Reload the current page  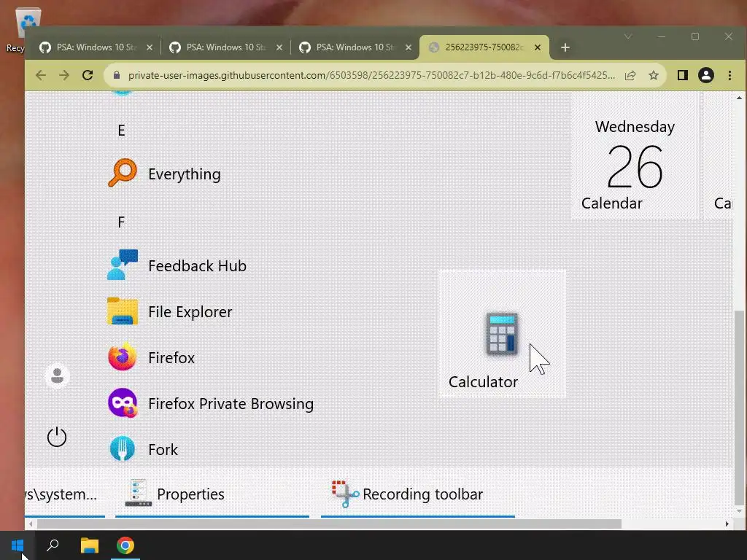[88, 75]
